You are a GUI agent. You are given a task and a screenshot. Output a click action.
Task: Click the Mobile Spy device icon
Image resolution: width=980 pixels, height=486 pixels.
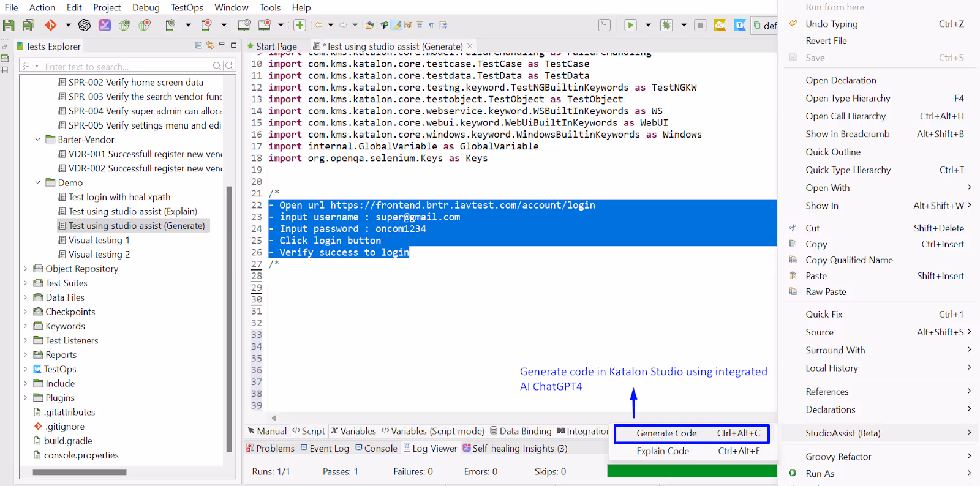click(x=170, y=25)
